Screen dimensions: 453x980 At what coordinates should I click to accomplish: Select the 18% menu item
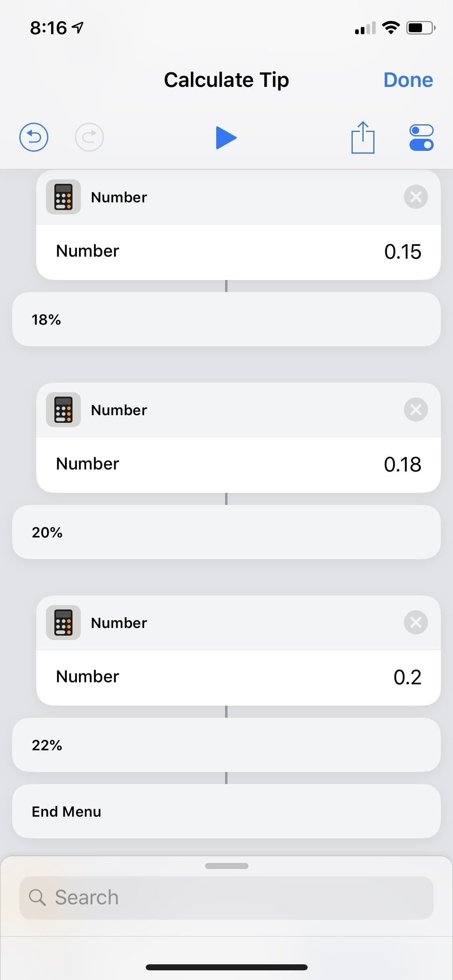[226, 319]
